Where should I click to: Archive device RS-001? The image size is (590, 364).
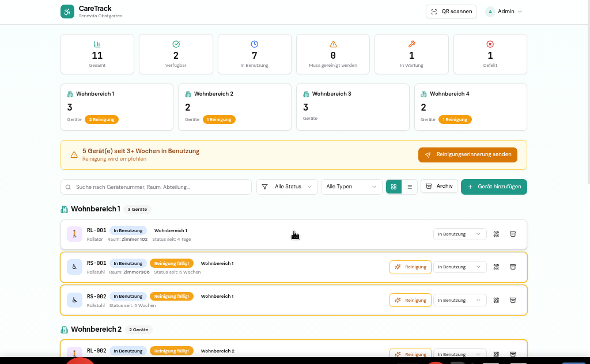point(513,267)
